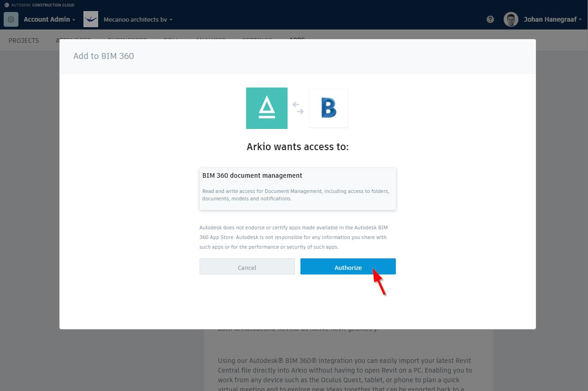
Task: Click the BIM 360 'B' logo
Action: [x=329, y=108]
